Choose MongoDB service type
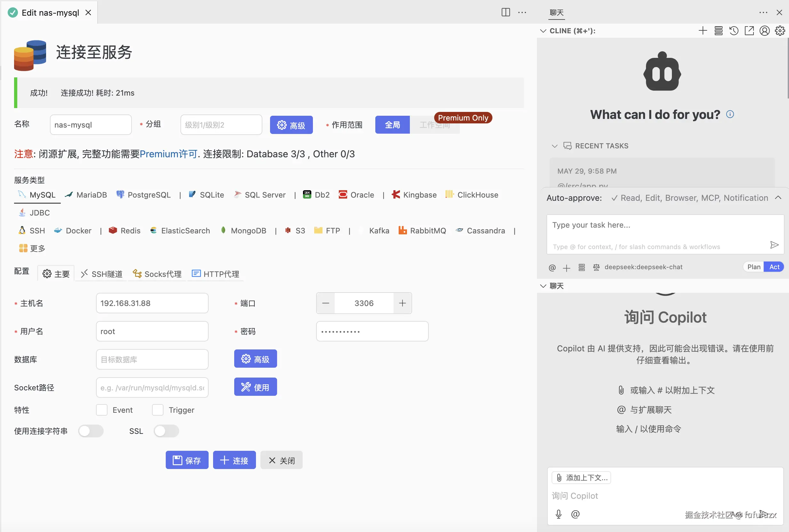This screenshot has height=532, width=789. tap(243, 231)
